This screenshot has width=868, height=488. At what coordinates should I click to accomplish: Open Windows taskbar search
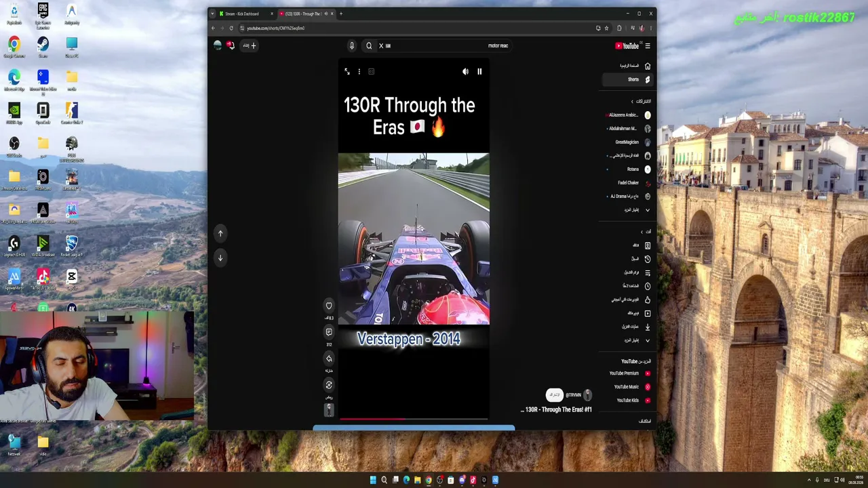tap(384, 480)
